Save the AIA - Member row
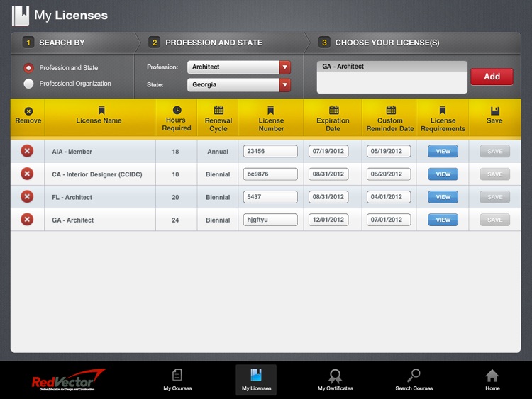Screen dimensions: 532x399 point(494,151)
